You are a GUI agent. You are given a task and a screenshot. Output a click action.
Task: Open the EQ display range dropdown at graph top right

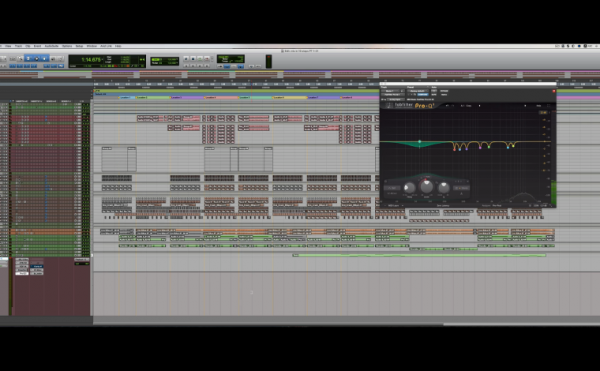[x=543, y=112]
